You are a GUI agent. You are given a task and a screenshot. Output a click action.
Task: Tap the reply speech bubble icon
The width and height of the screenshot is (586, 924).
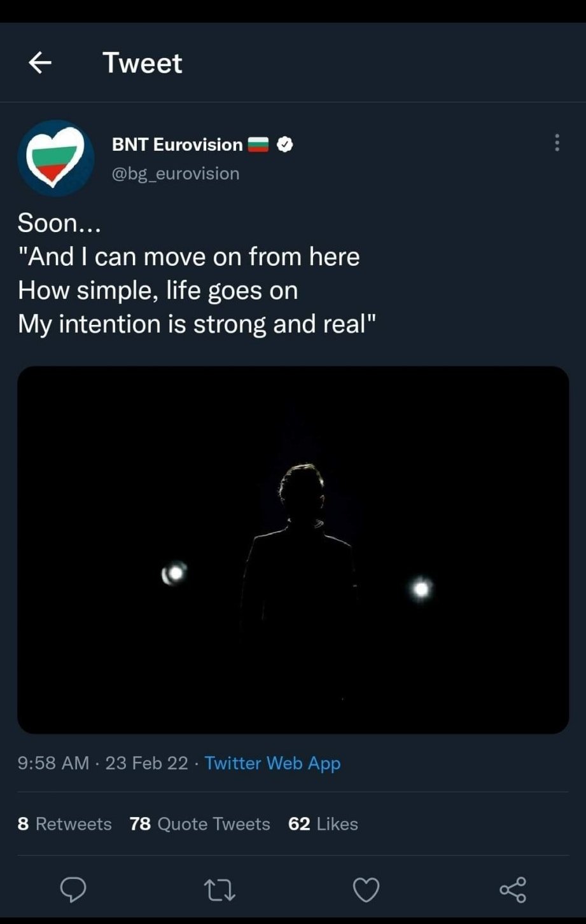[x=73, y=889]
